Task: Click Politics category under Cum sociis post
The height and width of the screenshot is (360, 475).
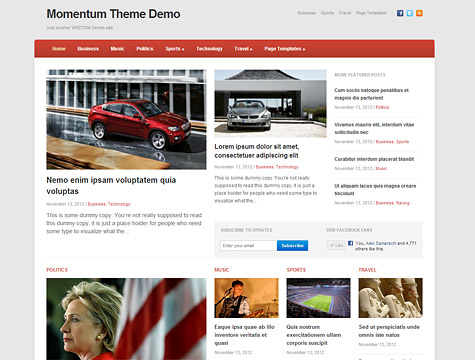Action: click(x=382, y=107)
